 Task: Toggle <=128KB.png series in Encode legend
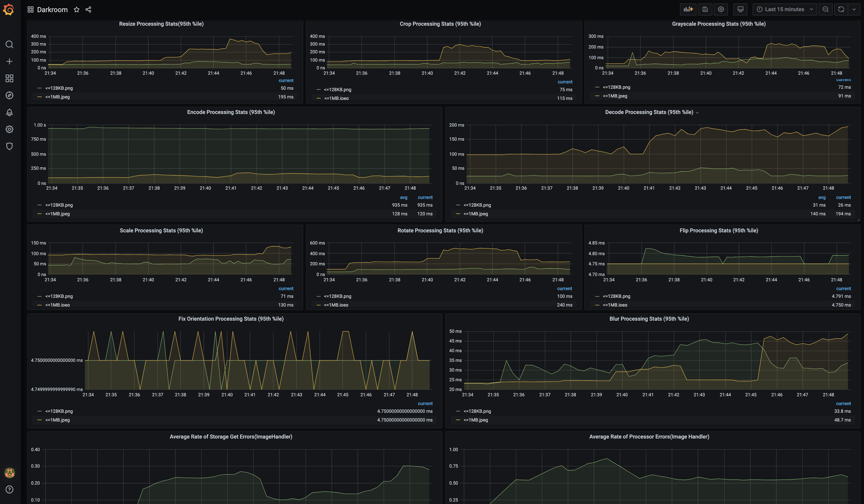[x=59, y=205]
